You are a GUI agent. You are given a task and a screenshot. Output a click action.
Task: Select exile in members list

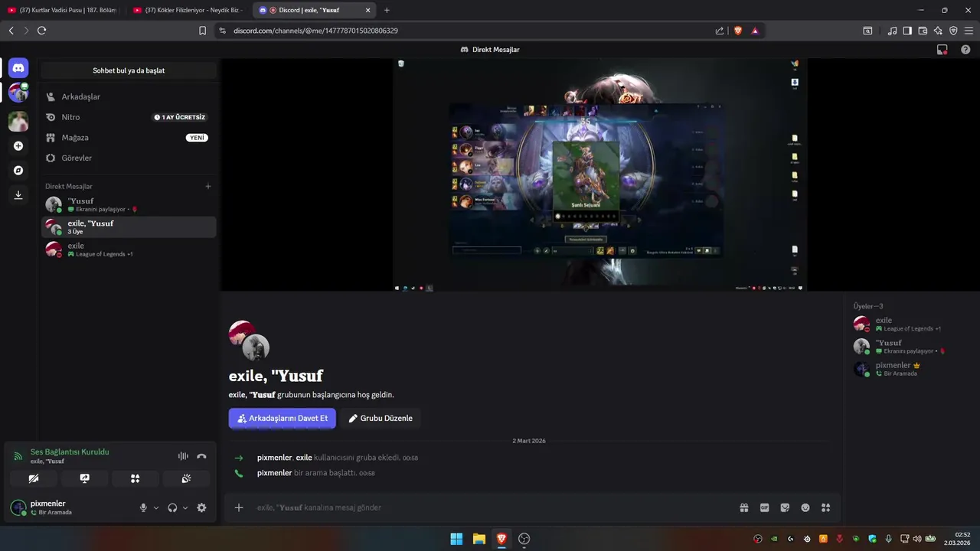tap(910, 324)
